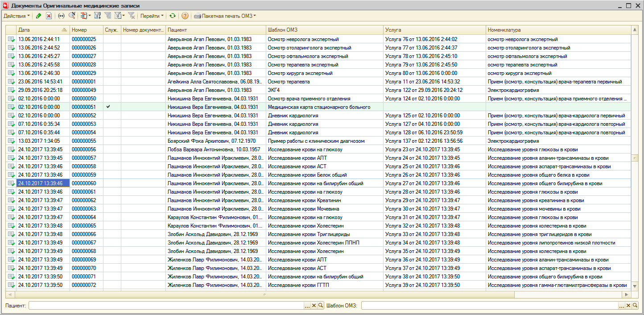The image size is (644, 315).
Task: Click the green refresh arrows icon
Action: [172, 16]
